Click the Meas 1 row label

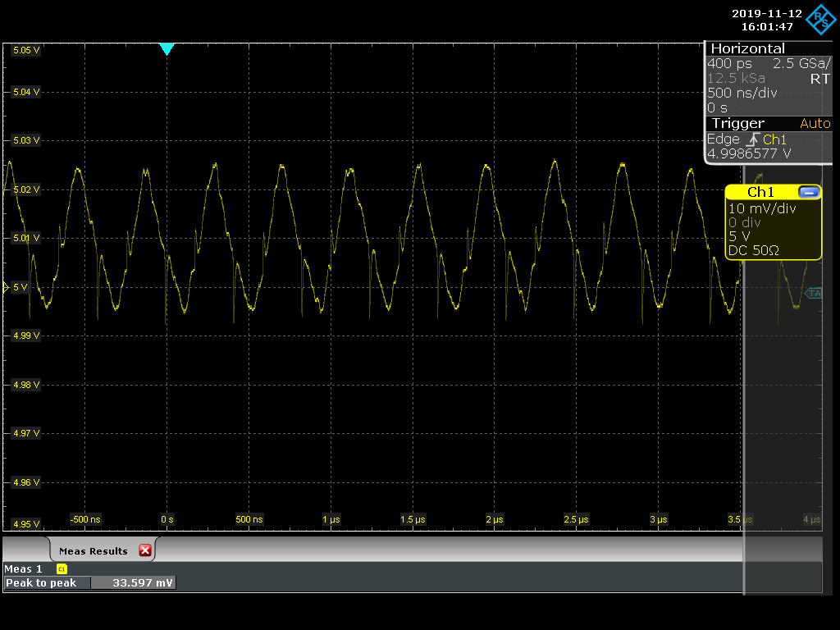(x=23, y=569)
